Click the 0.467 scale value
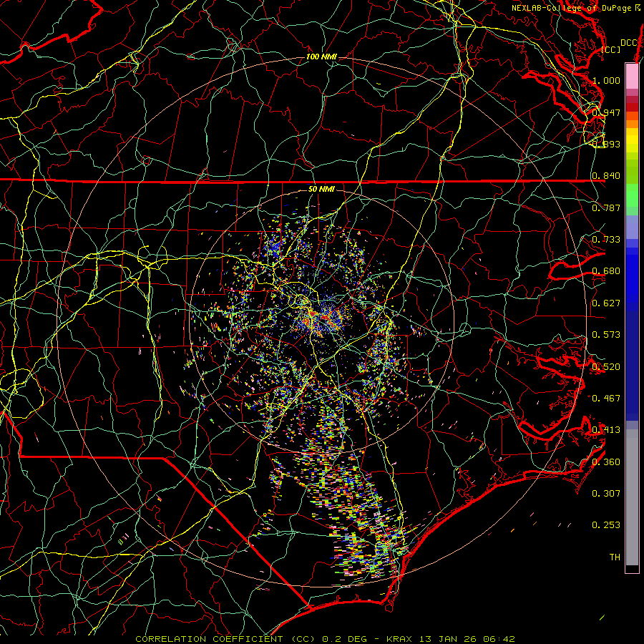This screenshot has height=644, width=644. 606,399
